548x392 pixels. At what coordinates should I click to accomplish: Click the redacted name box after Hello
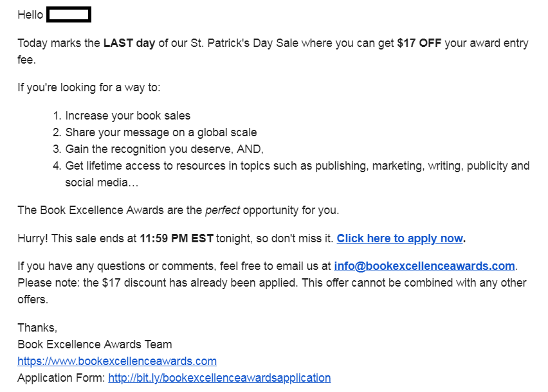[x=69, y=15]
